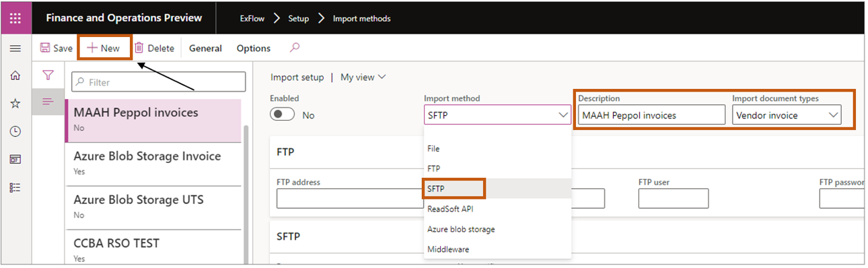The image size is (868, 268).
Task: Click the FTP password field
Action: (841, 199)
